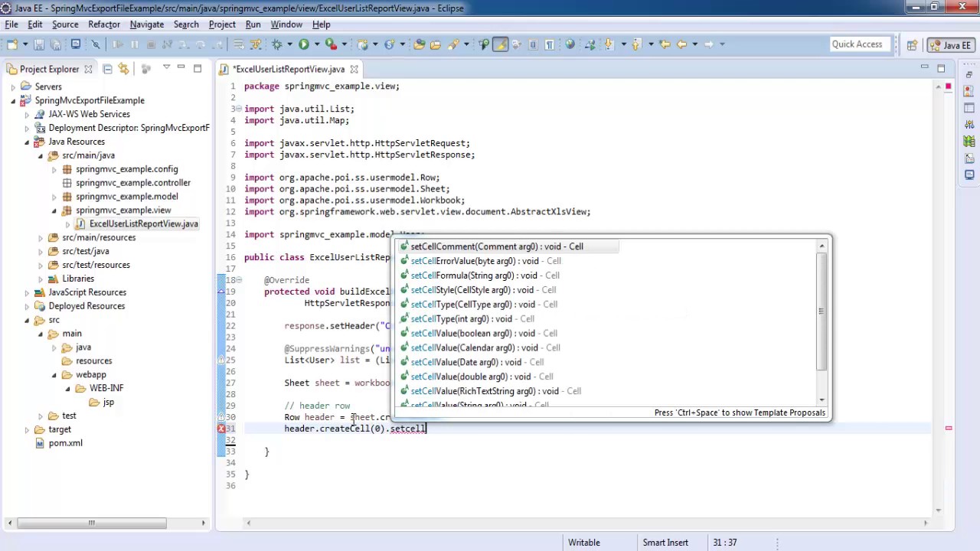980x551 pixels.
Task: Collapse the webapp folder node
Action: coord(54,375)
